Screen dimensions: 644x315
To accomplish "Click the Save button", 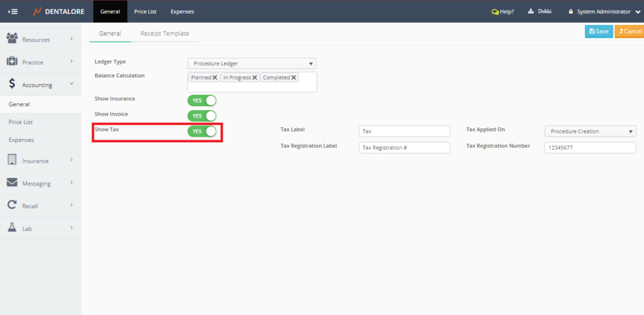I will (598, 31).
